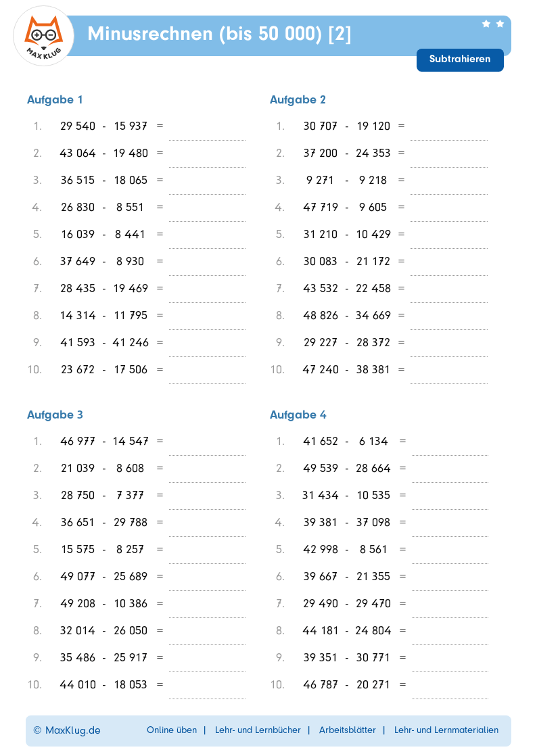The width and height of the screenshot is (537, 756).
Task: Click the second difficulty star icon
Action: 500,24
